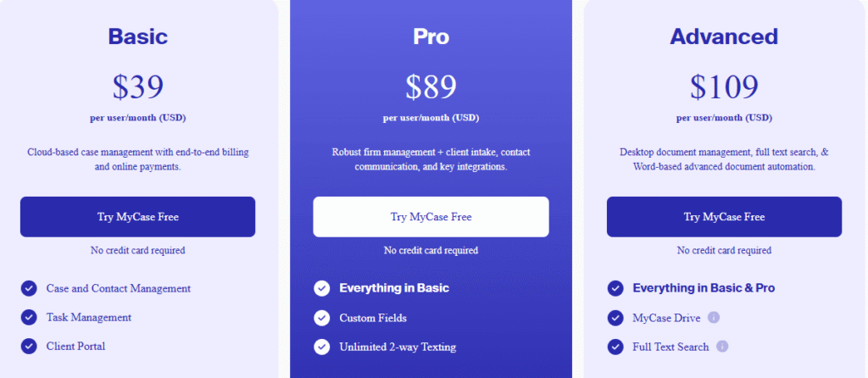868x378 pixels.
Task: Click the $109 Advanced price
Action: pos(724,86)
